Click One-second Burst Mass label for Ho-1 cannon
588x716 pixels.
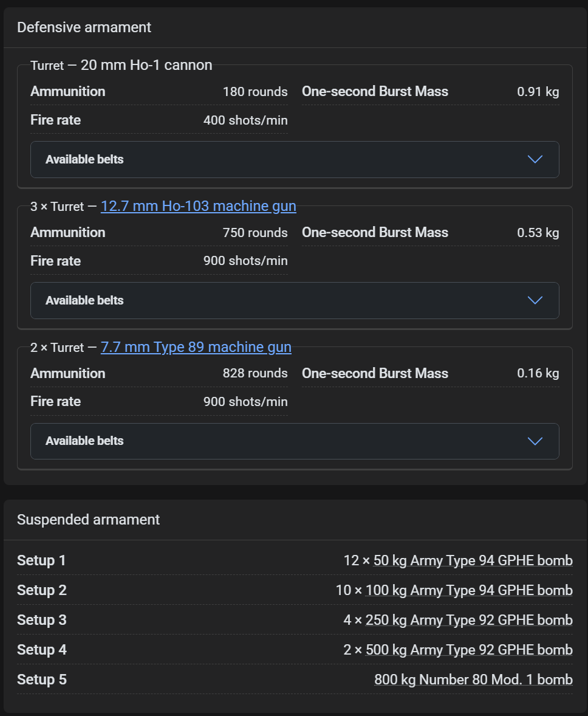375,91
